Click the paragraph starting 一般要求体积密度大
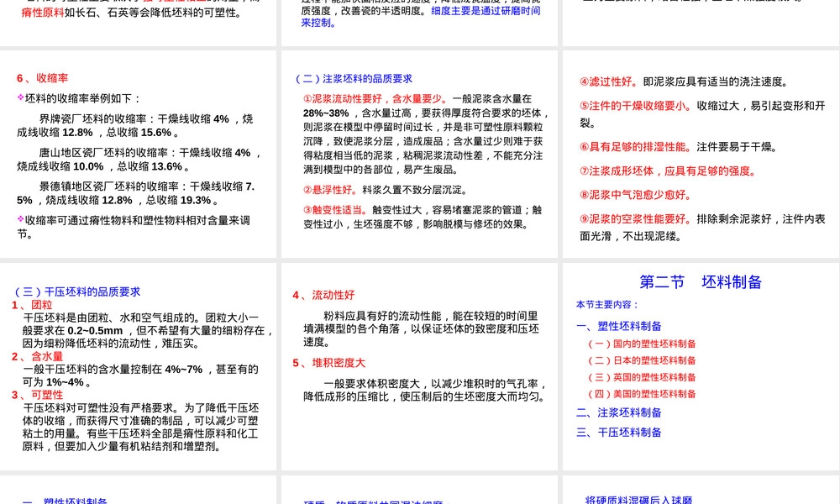The image size is (840, 504). click(425, 391)
